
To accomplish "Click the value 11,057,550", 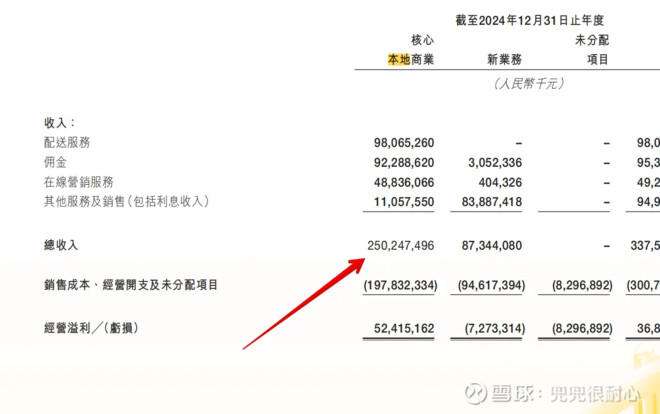I will [404, 202].
